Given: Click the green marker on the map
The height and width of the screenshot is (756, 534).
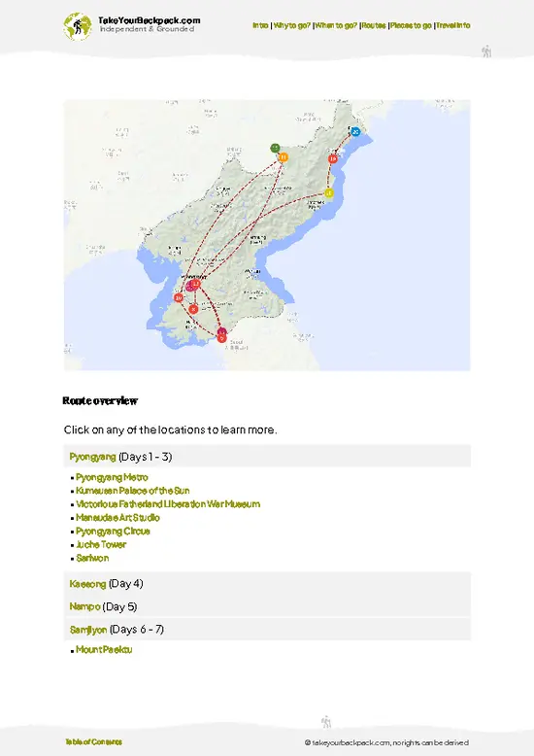Looking at the screenshot, I should click(275, 148).
